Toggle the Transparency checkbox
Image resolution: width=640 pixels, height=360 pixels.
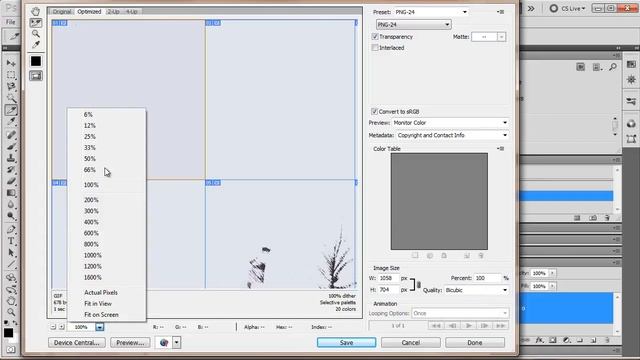click(375, 37)
